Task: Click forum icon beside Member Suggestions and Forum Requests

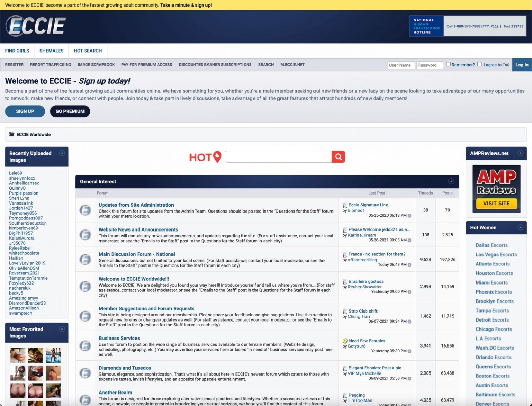Action: coord(85,316)
